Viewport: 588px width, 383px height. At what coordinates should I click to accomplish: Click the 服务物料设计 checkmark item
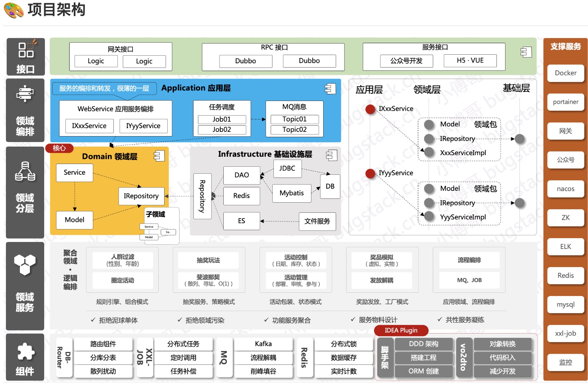374,320
